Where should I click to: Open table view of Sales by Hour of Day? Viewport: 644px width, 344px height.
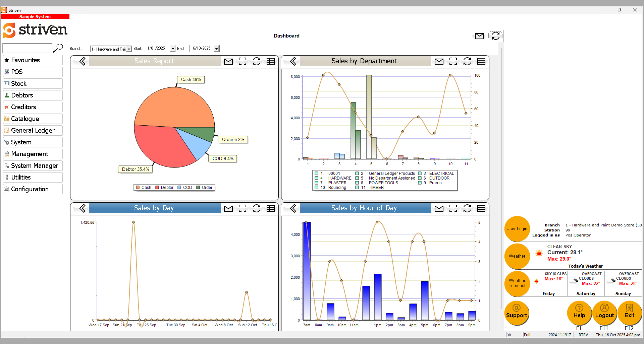[481, 208]
